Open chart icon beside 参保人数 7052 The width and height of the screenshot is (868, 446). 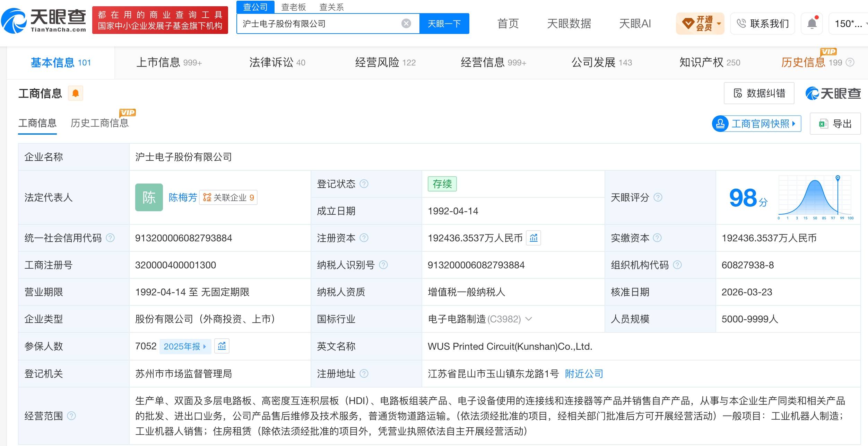(x=222, y=346)
